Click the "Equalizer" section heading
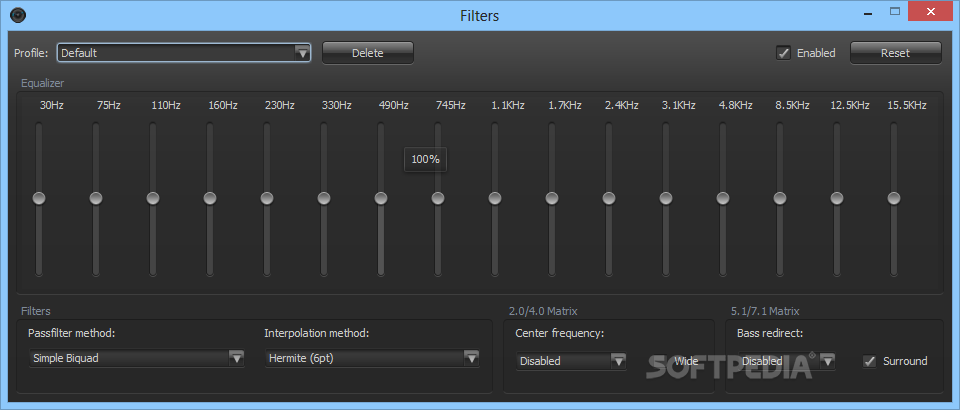This screenshot has height=410, width=960. coord(42,83)
